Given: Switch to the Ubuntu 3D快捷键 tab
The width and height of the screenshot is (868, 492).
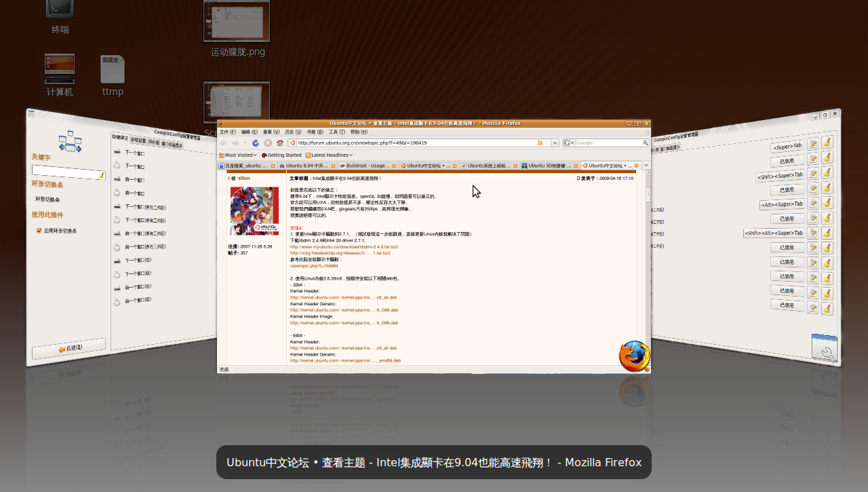Looking at the screenshot, I should [550, 166].
